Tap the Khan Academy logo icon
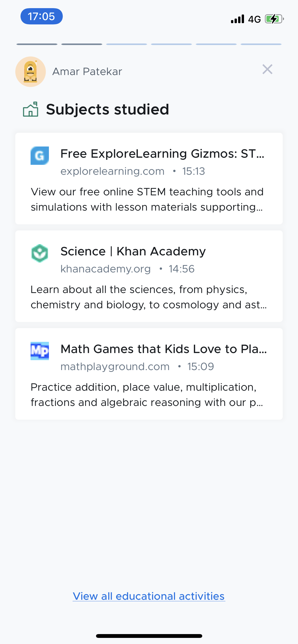The image size is (298, 644). click(x=40, y=253)
